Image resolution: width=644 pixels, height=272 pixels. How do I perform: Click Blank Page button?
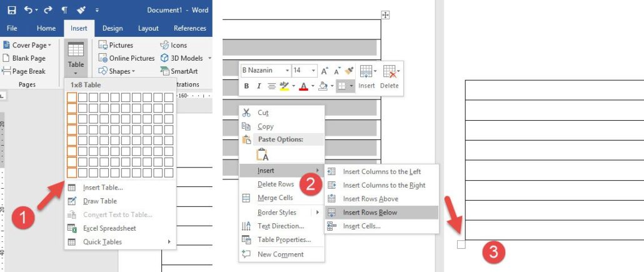[24, 58]
